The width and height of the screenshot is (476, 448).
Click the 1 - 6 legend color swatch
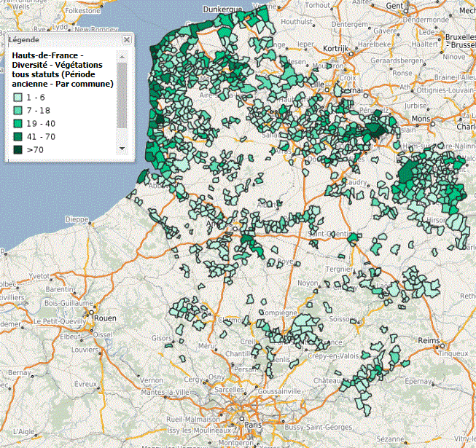19,97
